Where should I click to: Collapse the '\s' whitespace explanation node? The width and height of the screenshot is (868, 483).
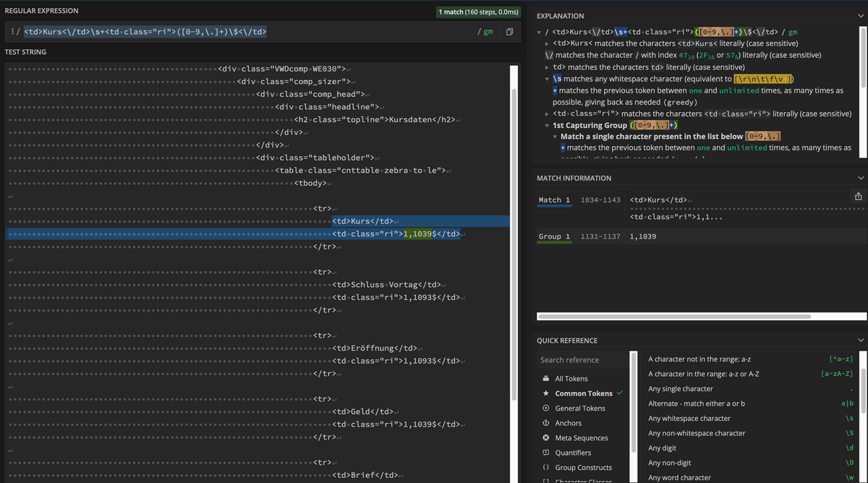click(x=547, y=79)
